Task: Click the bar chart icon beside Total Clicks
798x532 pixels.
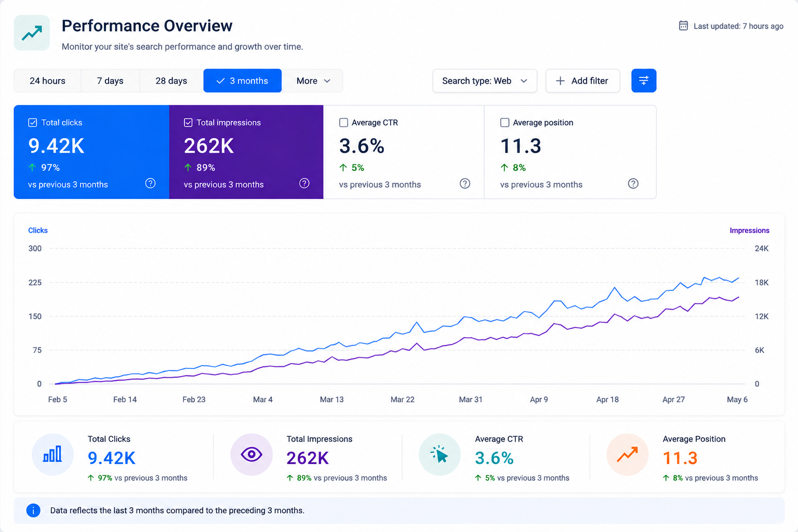Action: [52, 455]
